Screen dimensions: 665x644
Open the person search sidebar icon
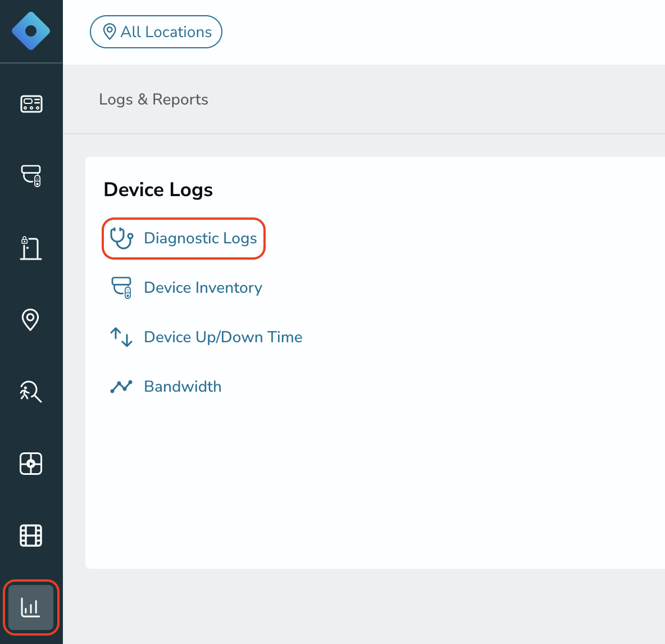click(x=31, y=391)
